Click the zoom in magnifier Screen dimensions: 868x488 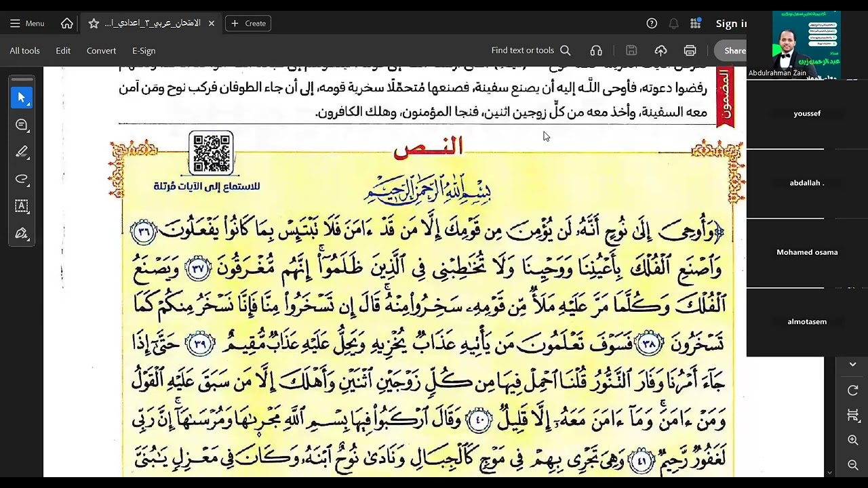(853, 440)
